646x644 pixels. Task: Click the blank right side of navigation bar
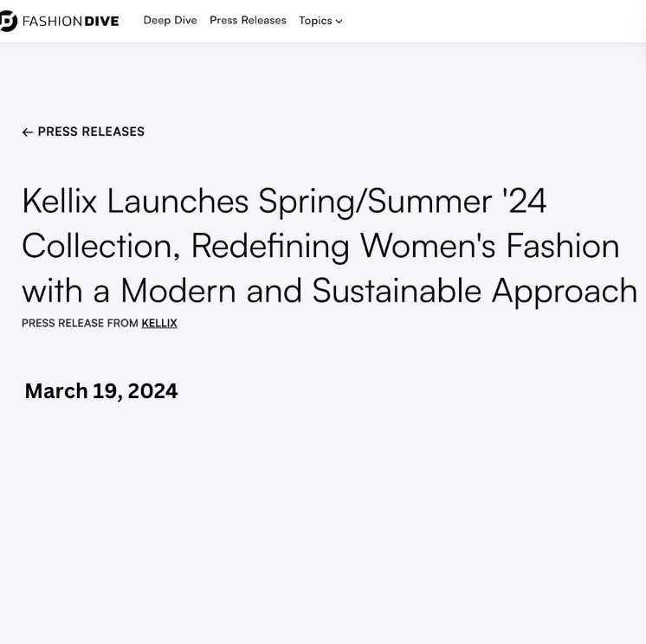click(502, 21)
